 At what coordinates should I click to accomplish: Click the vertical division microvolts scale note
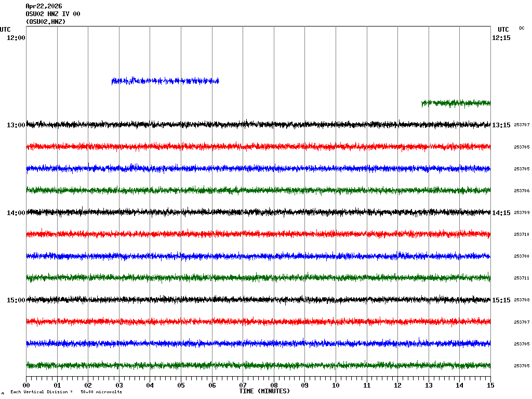pos(66,392)
